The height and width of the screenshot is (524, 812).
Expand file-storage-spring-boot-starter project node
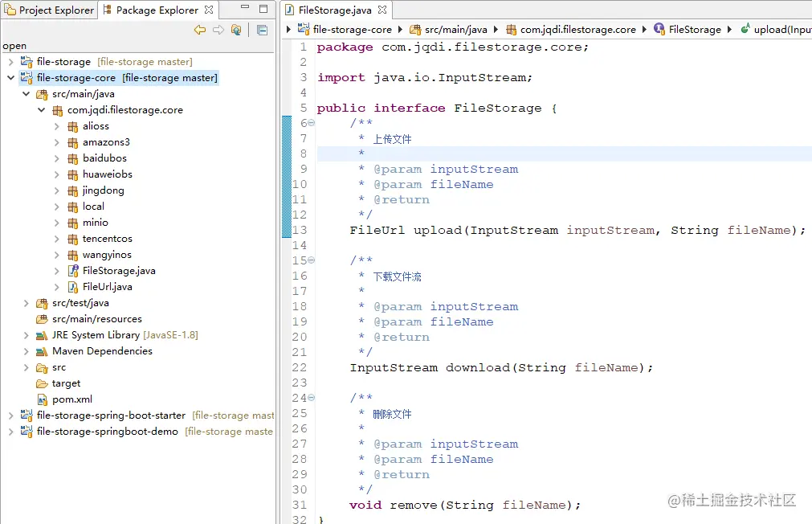pos(11,416)
